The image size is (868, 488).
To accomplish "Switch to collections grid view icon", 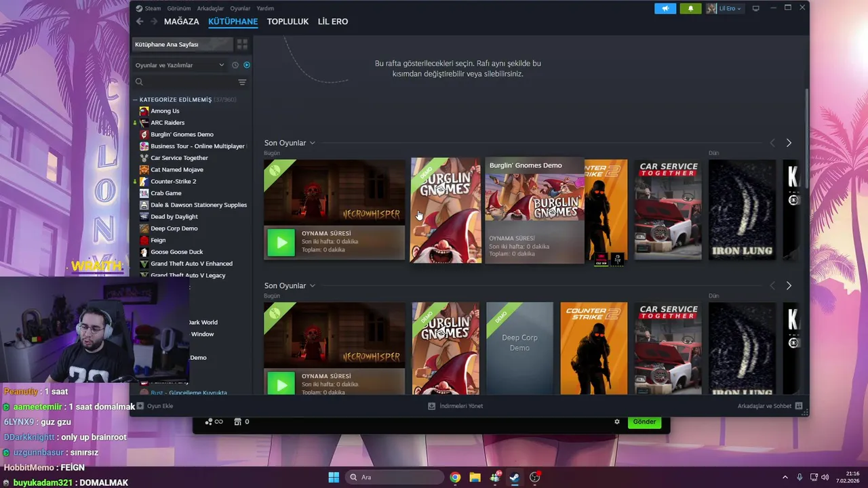I will coord(242,45).
